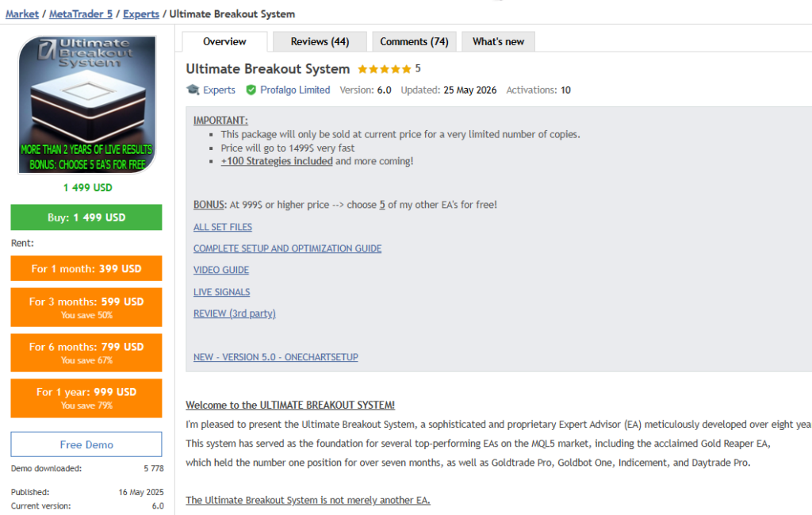The image size is (812, 515).
Task: Click the green 1 499 USD price text
Action: [87, 187]
